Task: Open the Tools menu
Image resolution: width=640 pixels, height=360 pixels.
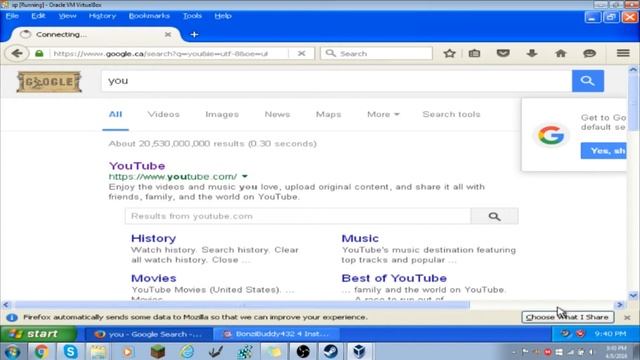Action: [192, 16]
